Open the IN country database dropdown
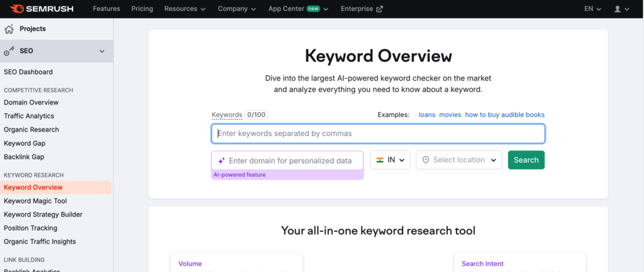This screenshot has height=272, width=644. click(390, 160)
